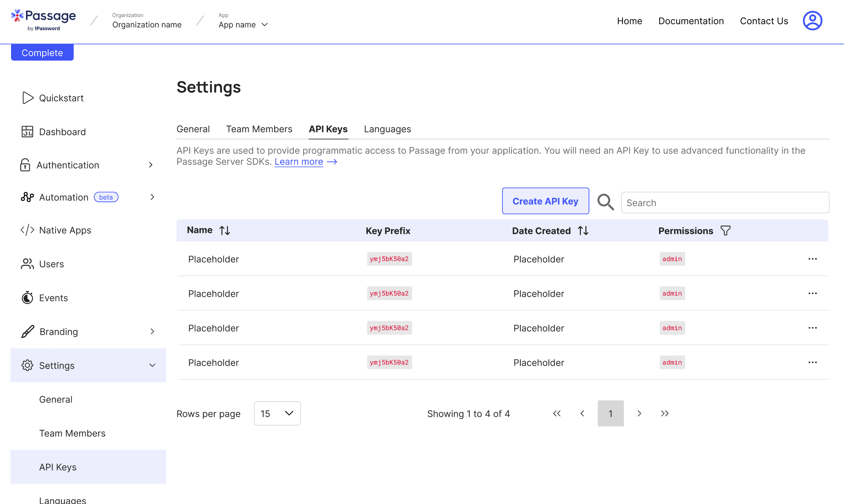Screen dimensions: 844x504
Task: Click the search magnifier icon
Action: [x=605, y=202]
